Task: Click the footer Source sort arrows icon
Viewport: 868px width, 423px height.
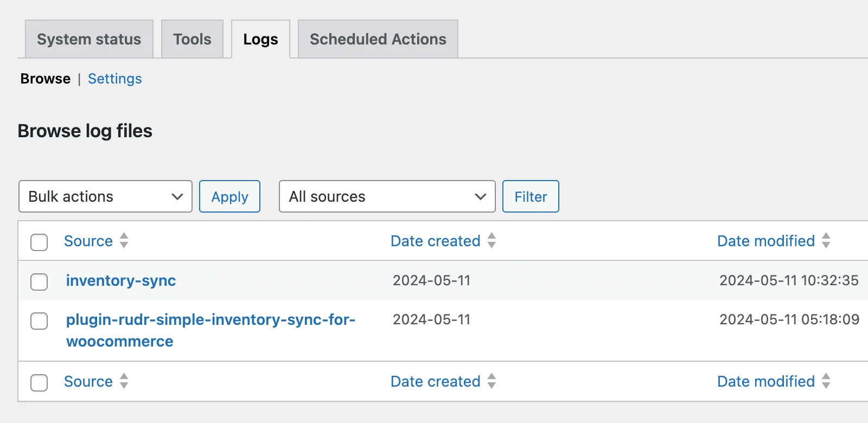Action: [124, 381]
